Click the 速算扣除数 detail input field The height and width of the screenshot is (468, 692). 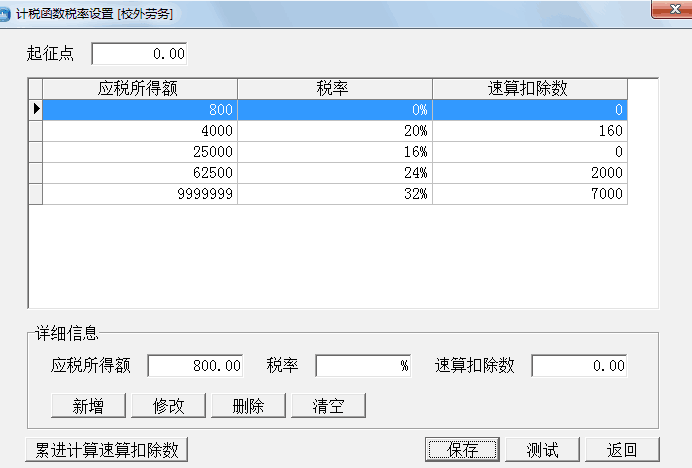tap(580, 366)
